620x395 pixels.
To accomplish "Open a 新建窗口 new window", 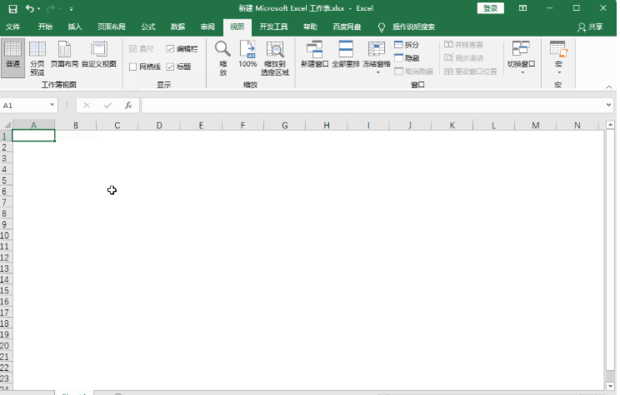I will tap(315, 54).
